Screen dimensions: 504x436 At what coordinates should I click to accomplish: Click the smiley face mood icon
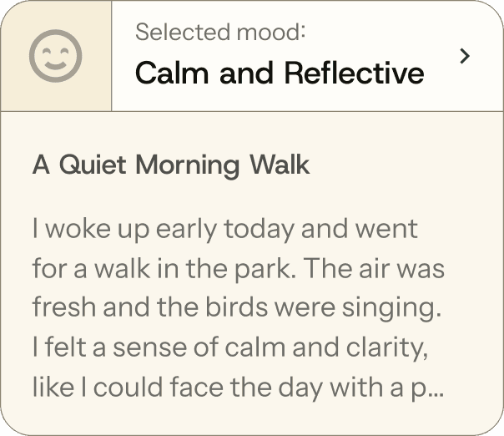point(55,57)
